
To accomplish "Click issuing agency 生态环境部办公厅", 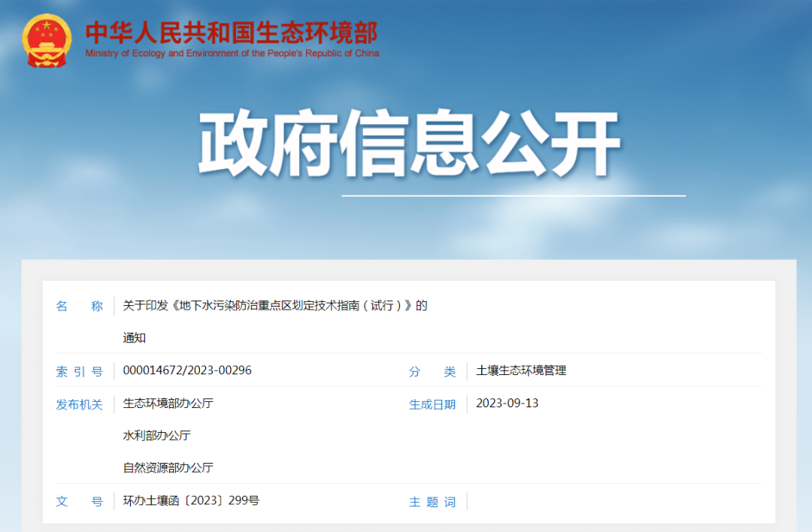I will coord(168,404).
